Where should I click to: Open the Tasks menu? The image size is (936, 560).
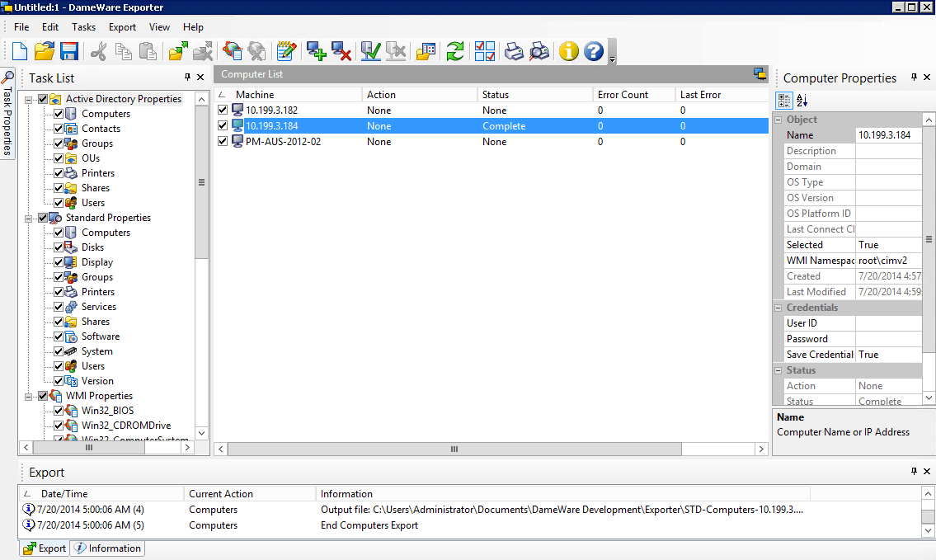pos(83,27)
